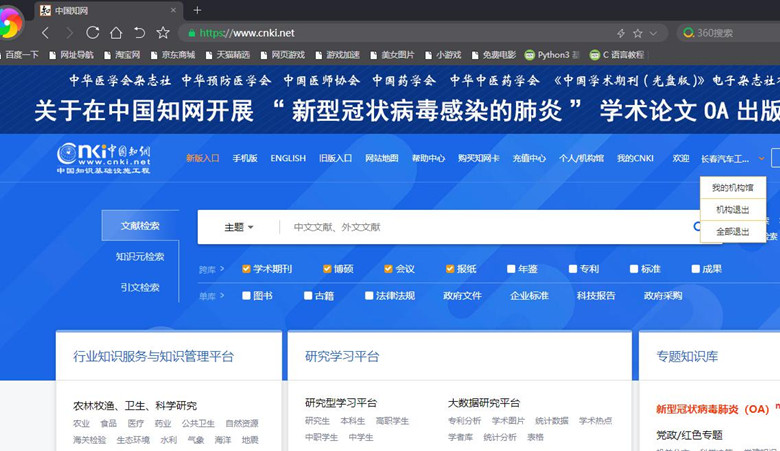Bookmark page with toolbar star icon
Image resolution: width=780 pixels, height=451 pixels.
tap(163, 33)
